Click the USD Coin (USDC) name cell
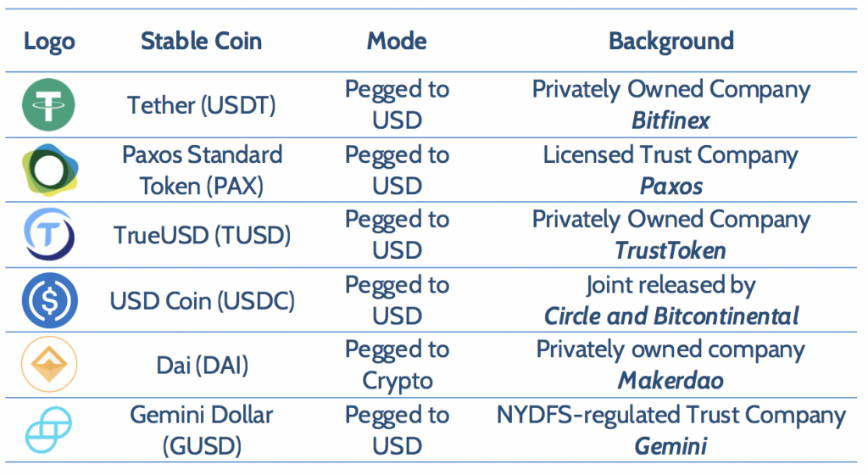868x475 pixels. pyautogui.click(x=202, y=301)
